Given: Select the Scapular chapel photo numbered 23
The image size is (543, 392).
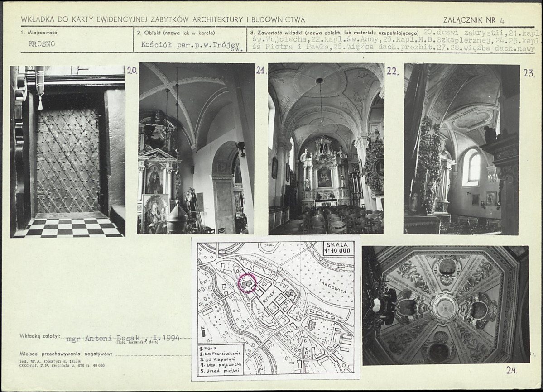Looking at the screenshot, I should coord(461,149).
